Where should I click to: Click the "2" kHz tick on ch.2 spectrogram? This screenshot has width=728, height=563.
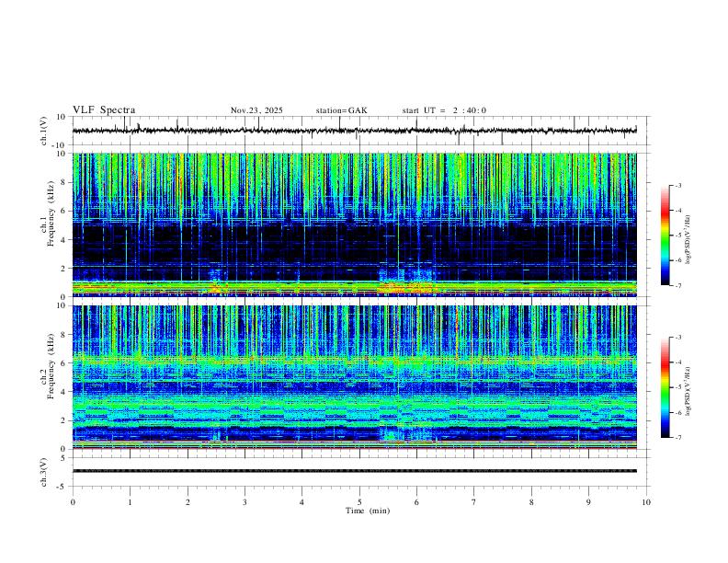point(63,420)
